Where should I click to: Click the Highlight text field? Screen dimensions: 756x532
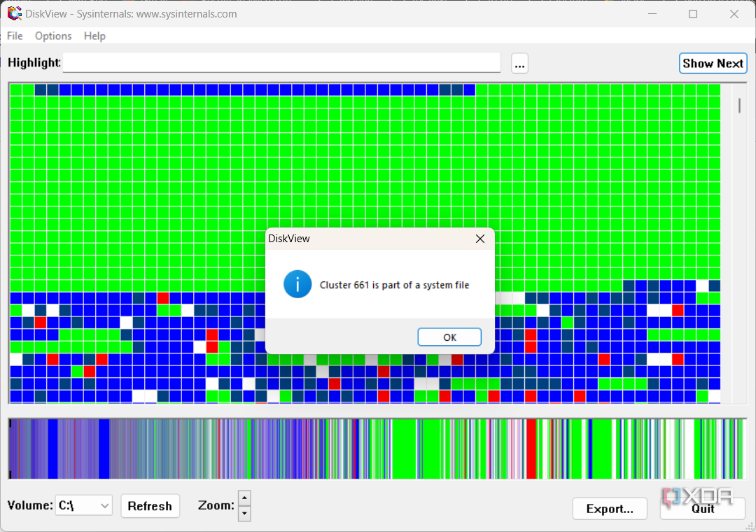(x=281, y=63)
